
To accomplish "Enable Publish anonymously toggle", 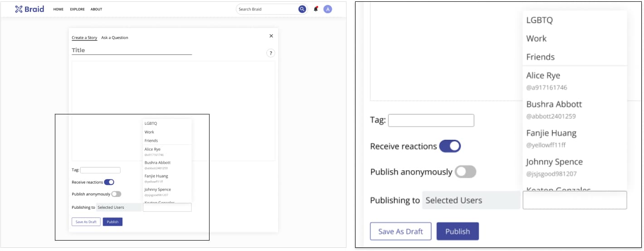I will tap(116, 194).
